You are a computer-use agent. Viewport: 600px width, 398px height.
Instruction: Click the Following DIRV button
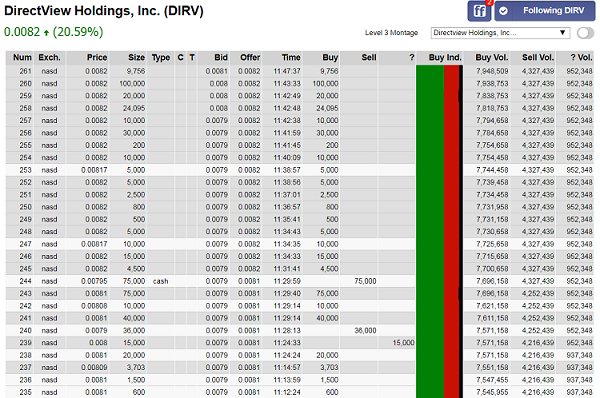pyautogui.click(x=545, y=11)
